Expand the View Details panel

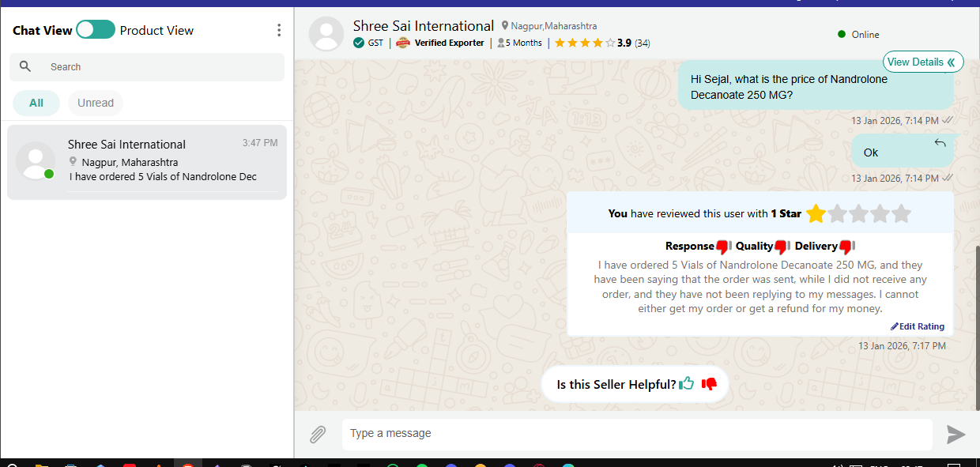[922, 62]
